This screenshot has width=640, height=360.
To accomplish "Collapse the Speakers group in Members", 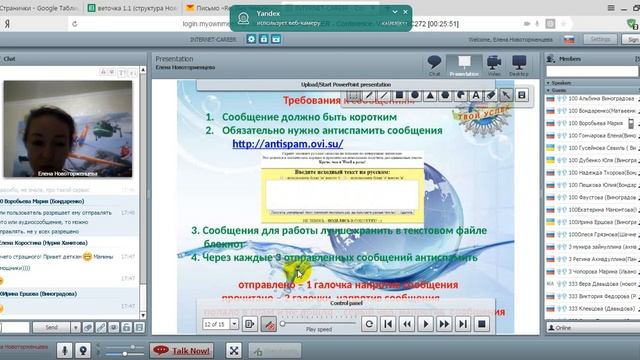I will point(549,83).
